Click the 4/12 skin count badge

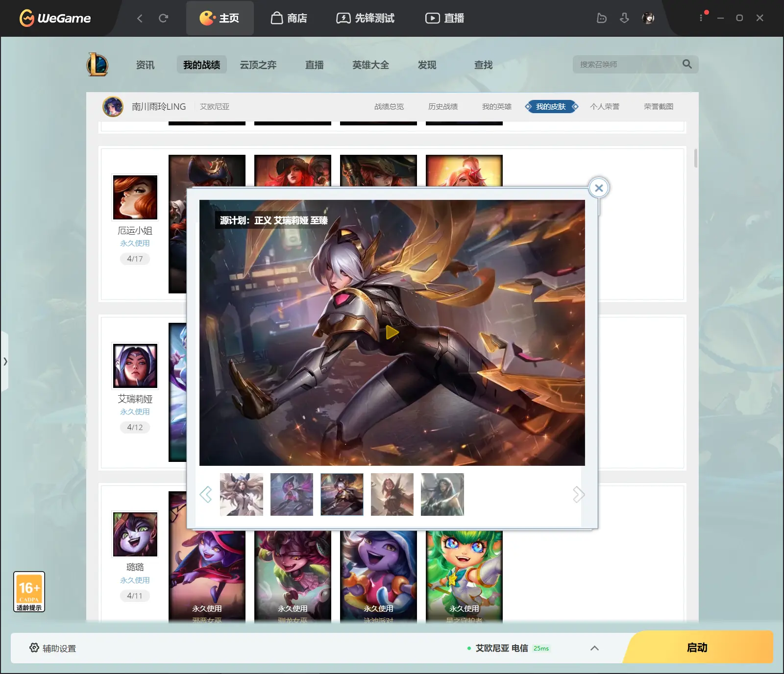(135, 427)
